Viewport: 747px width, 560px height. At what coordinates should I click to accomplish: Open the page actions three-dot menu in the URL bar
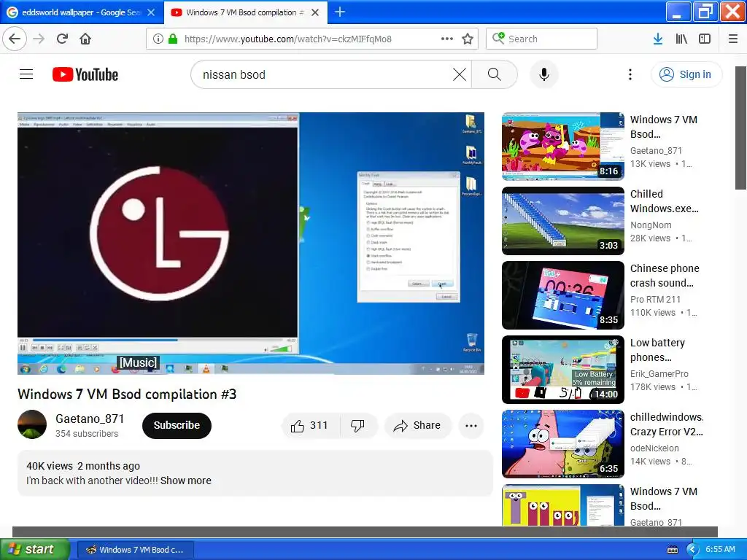coord(447,39)
